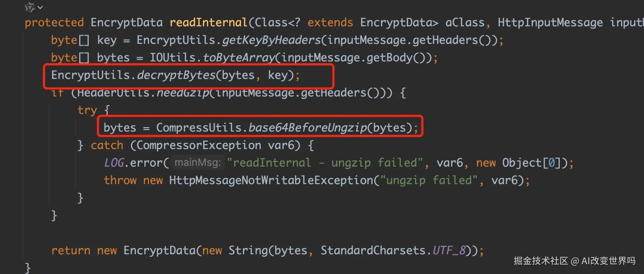
Task: Click the IOUtils class reference
Action: [173, 58]
